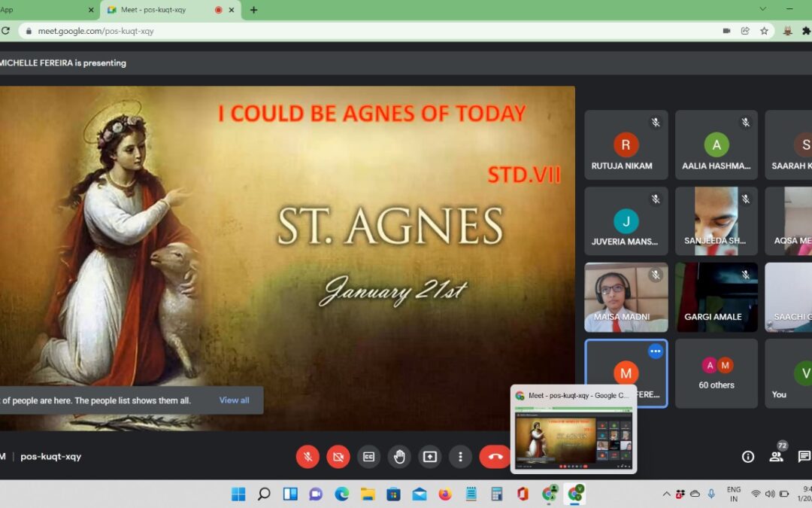Click the presented St. Agnes slide
This screenshot has height=508, width=812.
point(287,258)
